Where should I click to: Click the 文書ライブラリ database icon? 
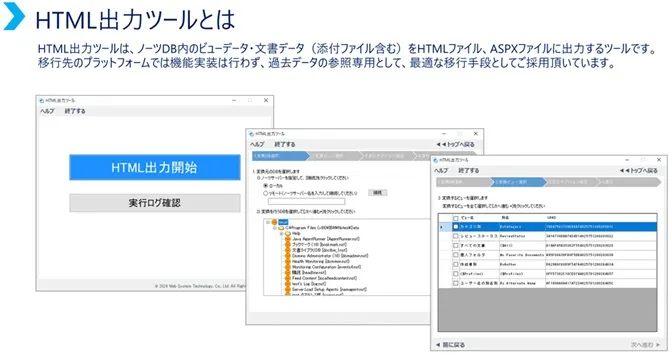pyautogui.click(x=288, y=250)
